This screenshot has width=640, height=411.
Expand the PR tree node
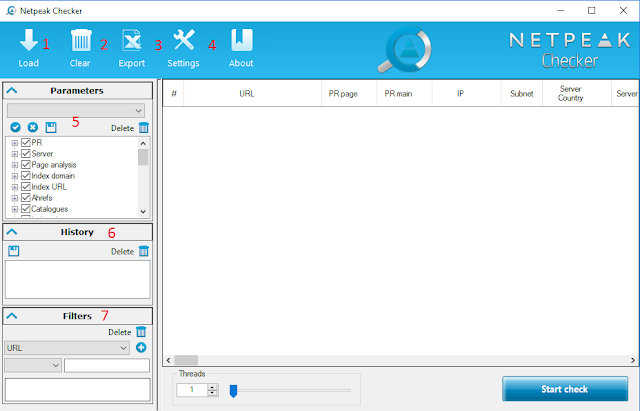click(15, 143)
